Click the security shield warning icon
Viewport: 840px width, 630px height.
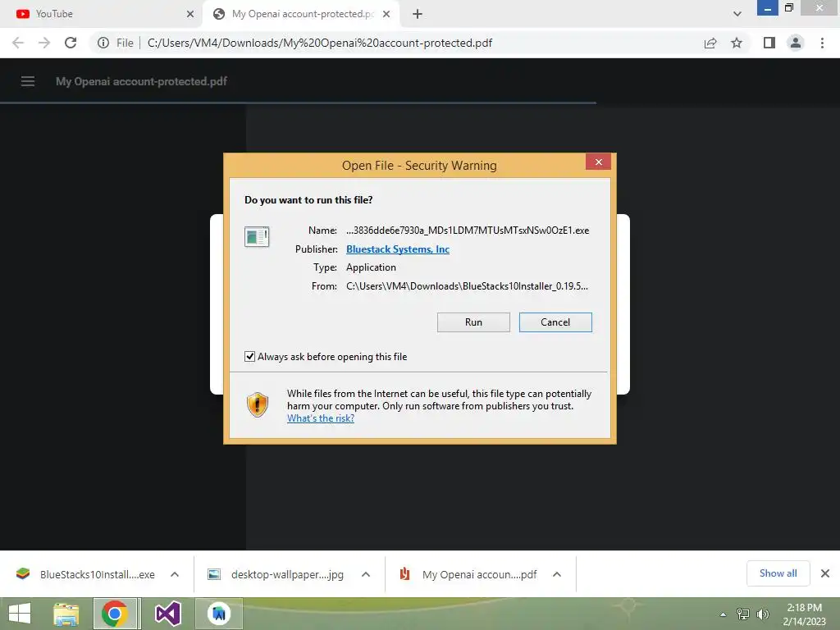tap(257, 404)
